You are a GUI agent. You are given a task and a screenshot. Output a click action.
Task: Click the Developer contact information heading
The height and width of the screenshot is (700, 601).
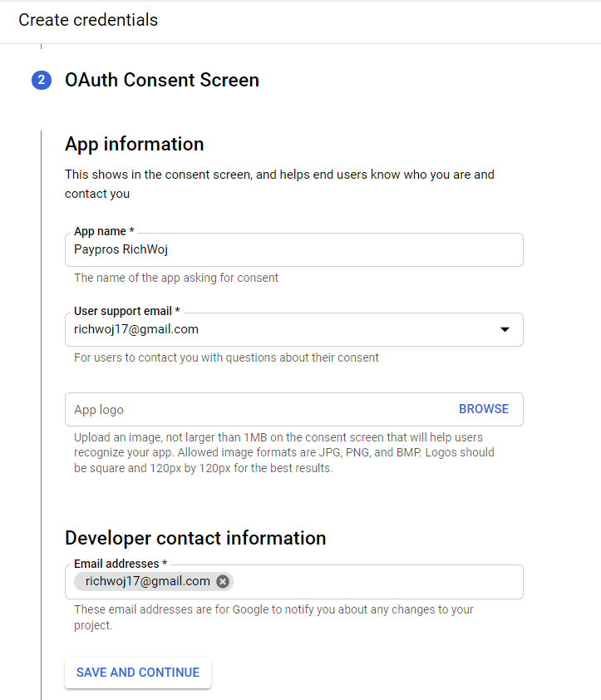point(195,538)
